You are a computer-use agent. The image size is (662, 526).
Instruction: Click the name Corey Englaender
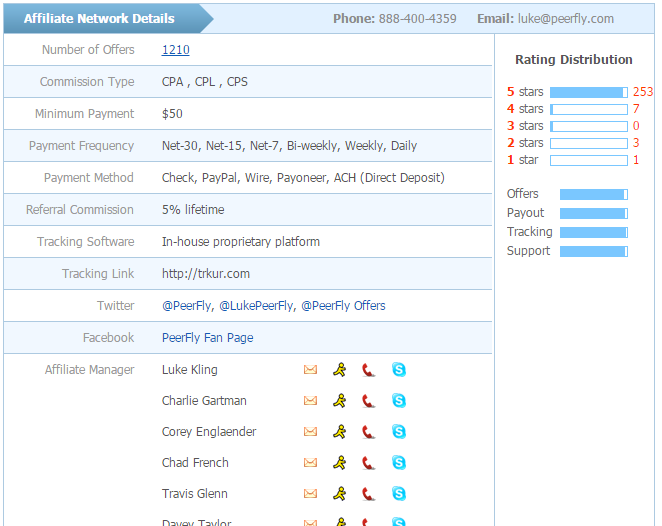click(209, 432)
